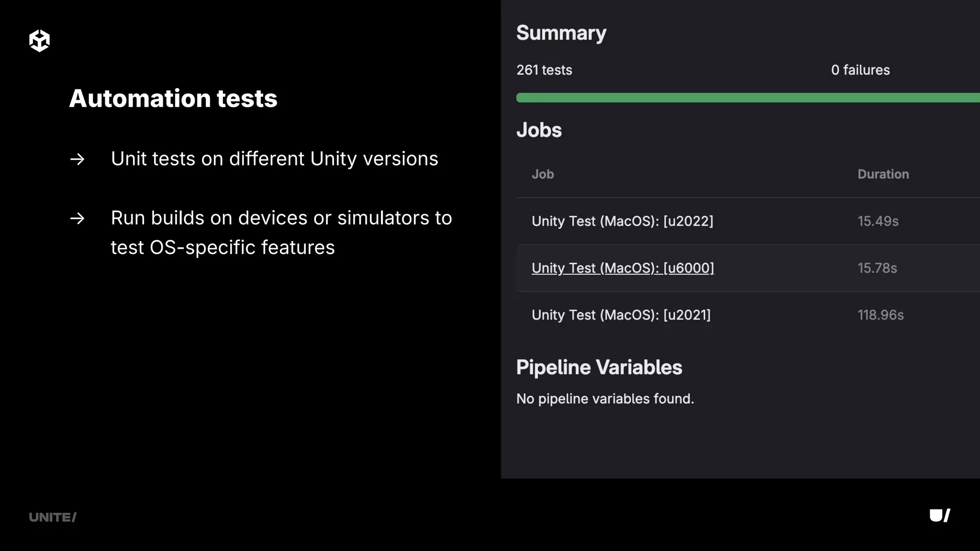The height and width of the screenshot is (551, 980).
Task: Click the 0 failures count
Action: tap(860, 70)
